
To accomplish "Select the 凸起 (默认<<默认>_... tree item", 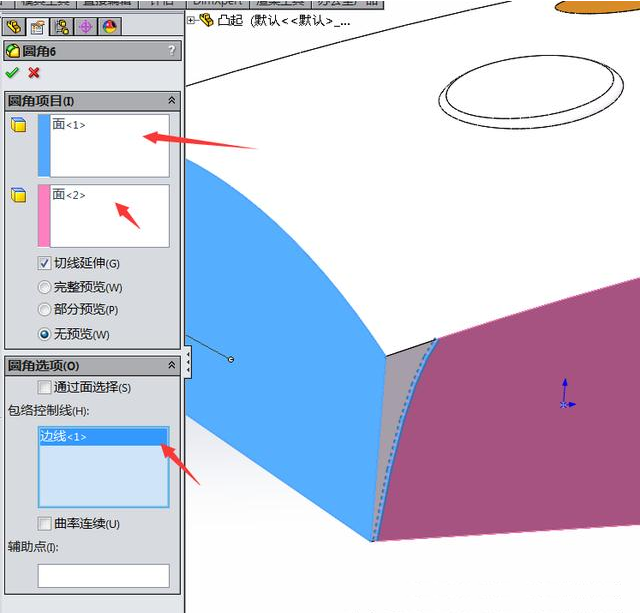I will (x=283, y=20).
